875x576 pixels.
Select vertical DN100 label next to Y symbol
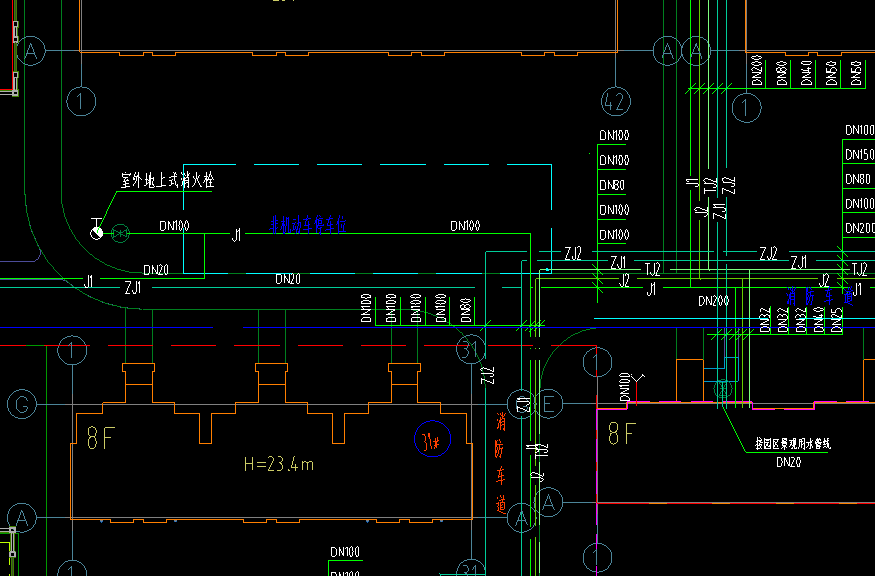tap(624, 386)
